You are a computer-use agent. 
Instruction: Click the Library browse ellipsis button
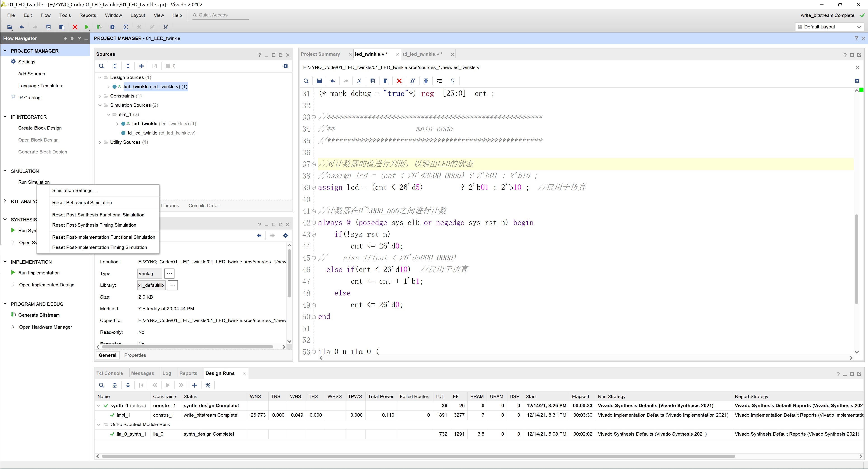tap(173, 285)
